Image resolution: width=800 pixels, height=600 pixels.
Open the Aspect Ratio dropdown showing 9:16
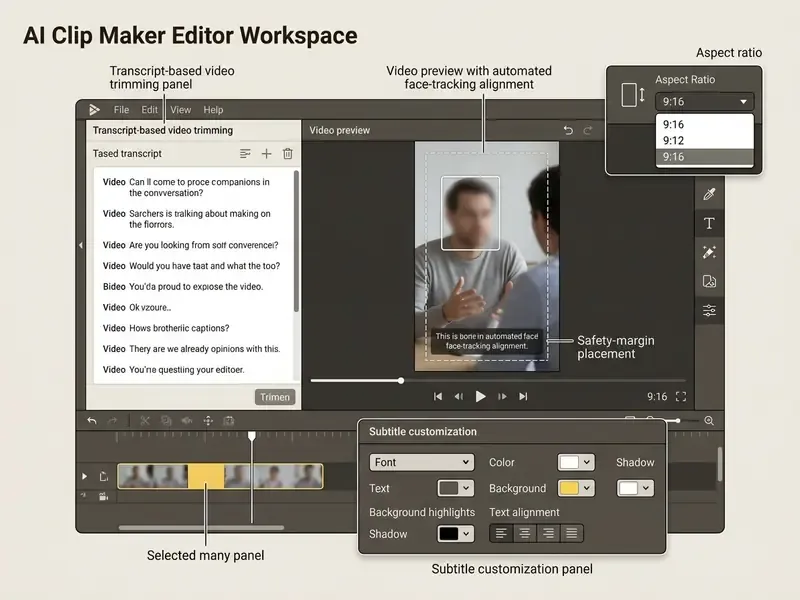(704, 102)
